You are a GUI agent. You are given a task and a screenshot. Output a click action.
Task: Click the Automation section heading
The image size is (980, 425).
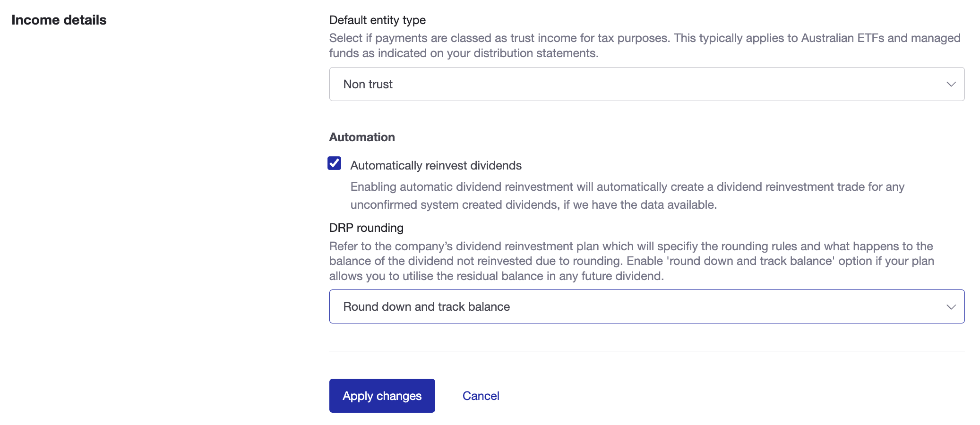[362, 137]
